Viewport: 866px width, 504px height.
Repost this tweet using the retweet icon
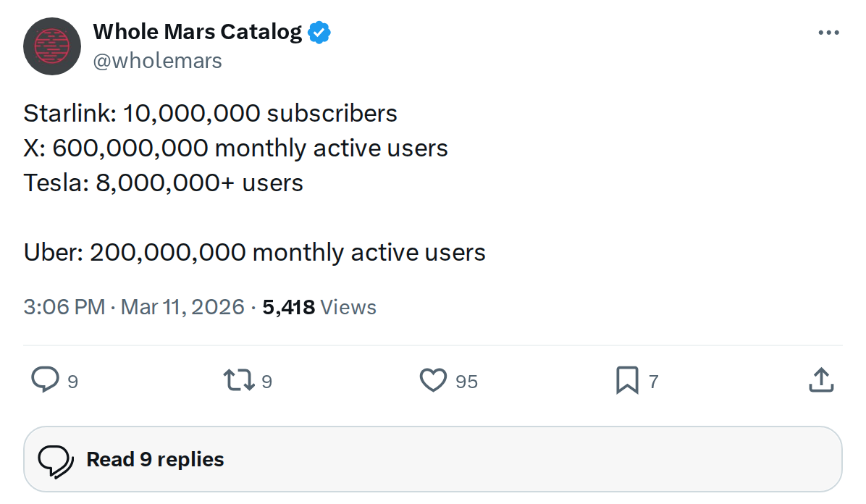(x=237, y=380)
